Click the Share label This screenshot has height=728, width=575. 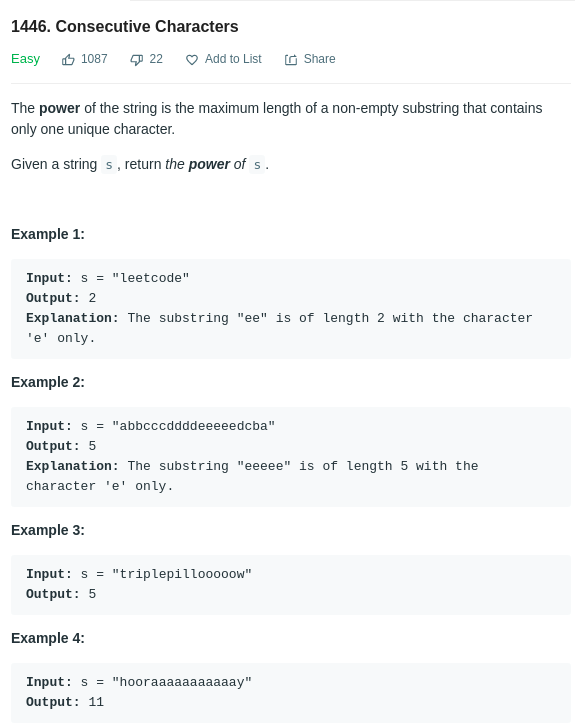point(320,59)
